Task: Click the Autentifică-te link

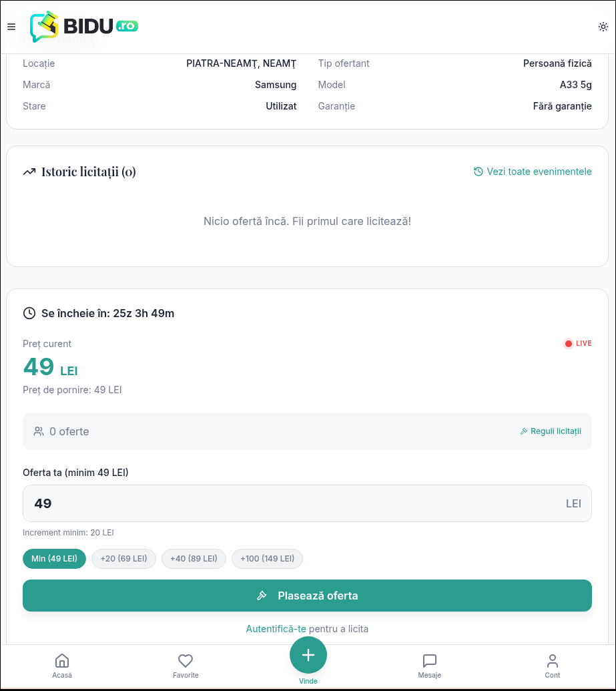Action: (x=276, y=629)
